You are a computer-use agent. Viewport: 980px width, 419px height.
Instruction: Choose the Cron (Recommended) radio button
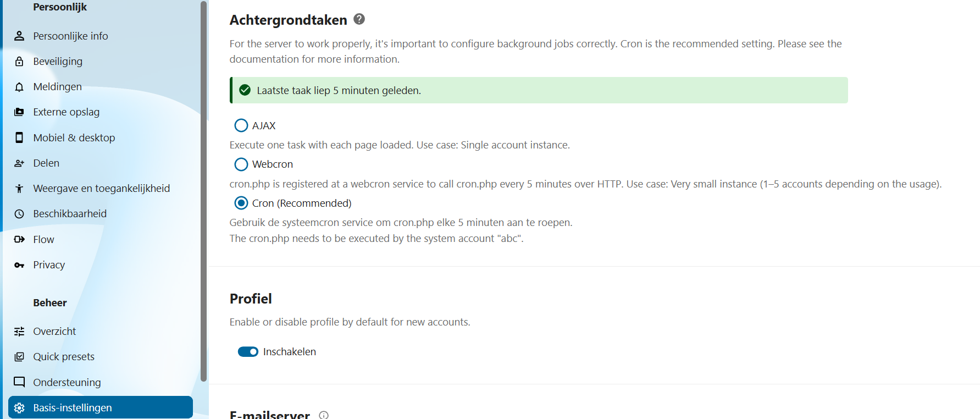241,203
